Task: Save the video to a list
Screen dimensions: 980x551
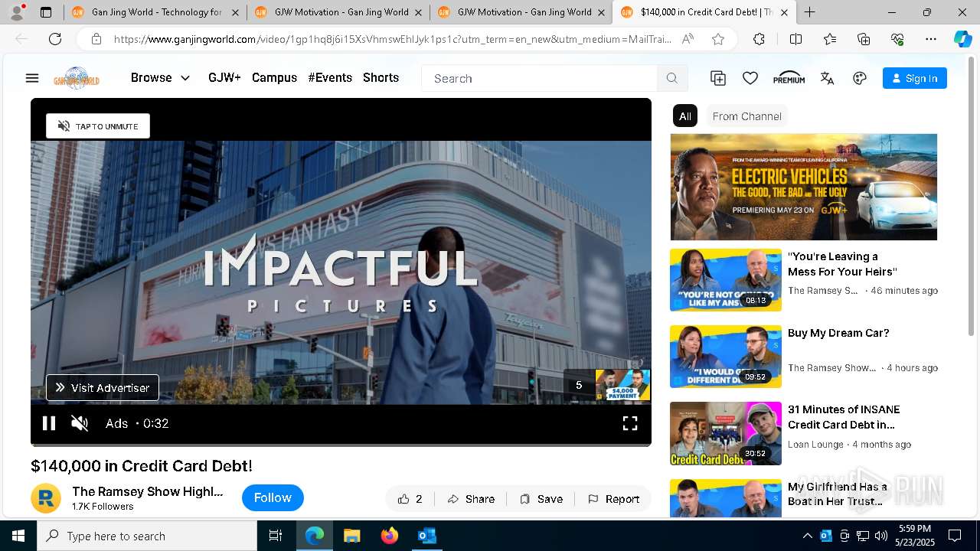Action: [x=541, y=499]
